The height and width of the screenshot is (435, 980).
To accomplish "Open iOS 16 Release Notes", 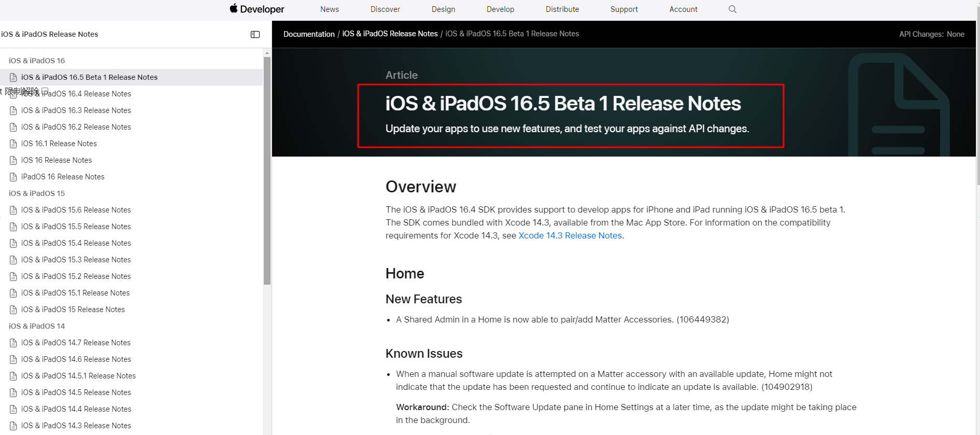I will [x=56, y=160].
